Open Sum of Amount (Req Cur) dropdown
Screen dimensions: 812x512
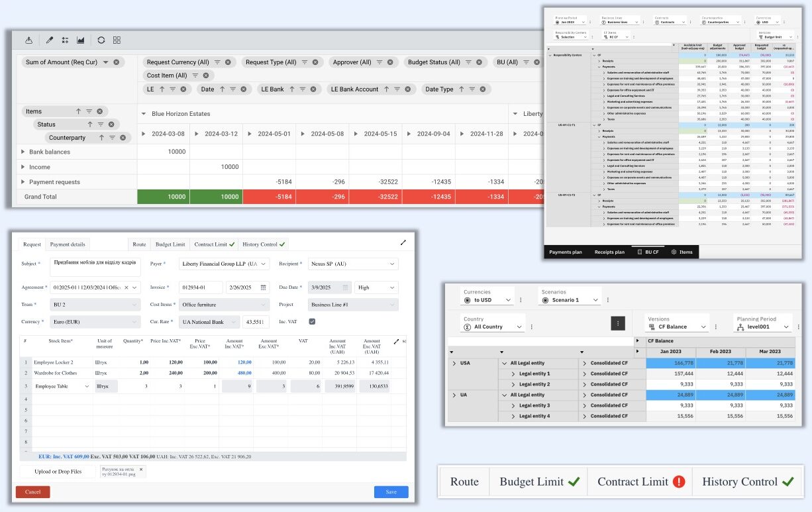click(x=106, y=62)
